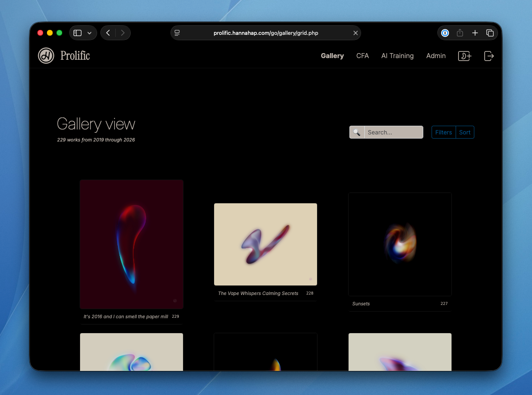Open the Gallery nav item
This screenshot has height=395, width=532.
point(332,56)
